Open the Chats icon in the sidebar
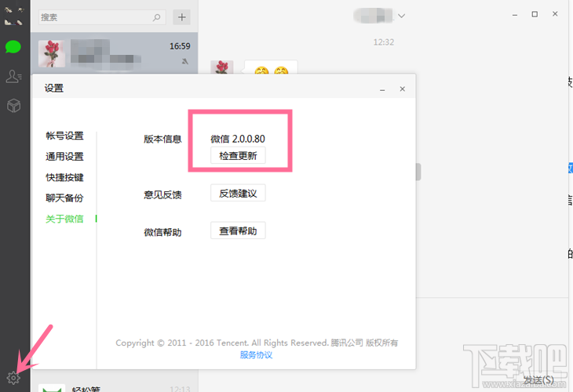The image size is (573, 392). click(x=13, y=47)
